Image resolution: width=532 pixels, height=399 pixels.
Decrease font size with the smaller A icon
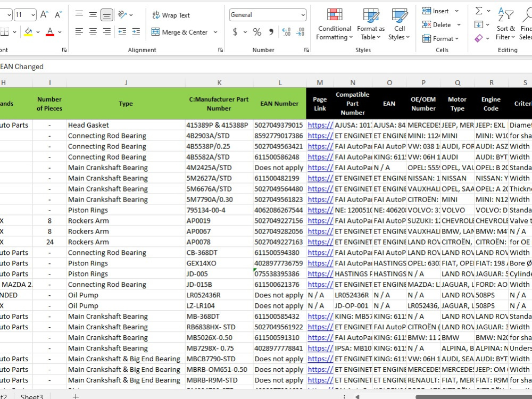click(x=59, y=14)
